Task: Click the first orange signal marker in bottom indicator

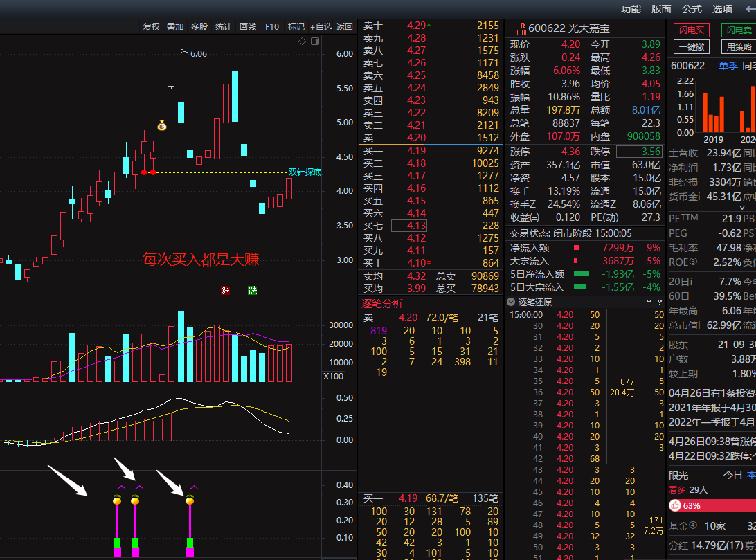Action: [x=117, y=500]
